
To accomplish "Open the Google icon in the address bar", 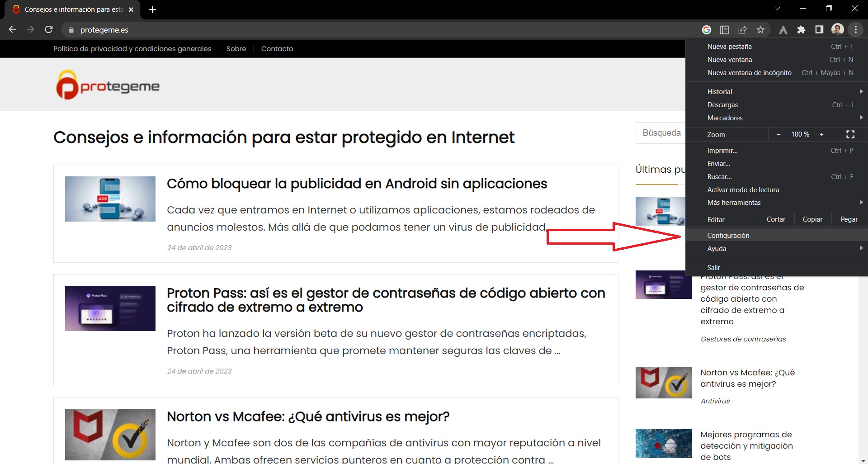I will pos(707,30).
